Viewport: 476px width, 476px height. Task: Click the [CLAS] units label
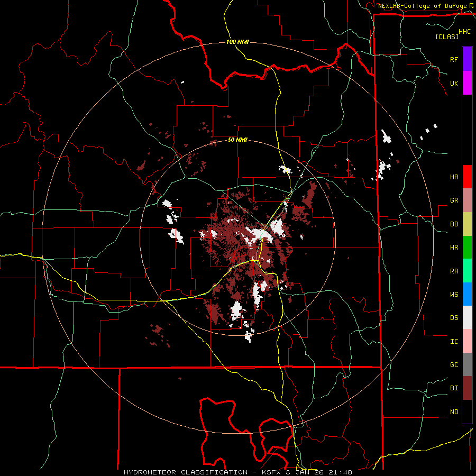pos(447,36)
